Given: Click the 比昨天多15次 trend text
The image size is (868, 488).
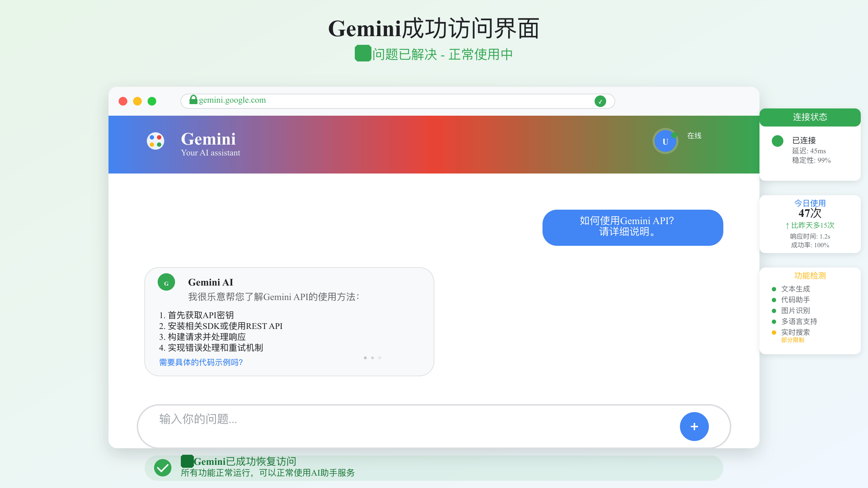Looking at the screenshot, I should point(810,225).
